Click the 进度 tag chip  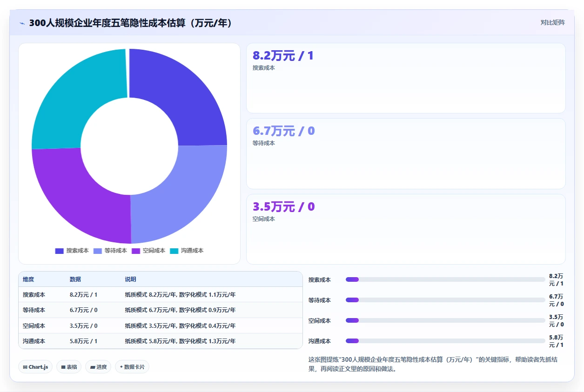coord(98,367)
